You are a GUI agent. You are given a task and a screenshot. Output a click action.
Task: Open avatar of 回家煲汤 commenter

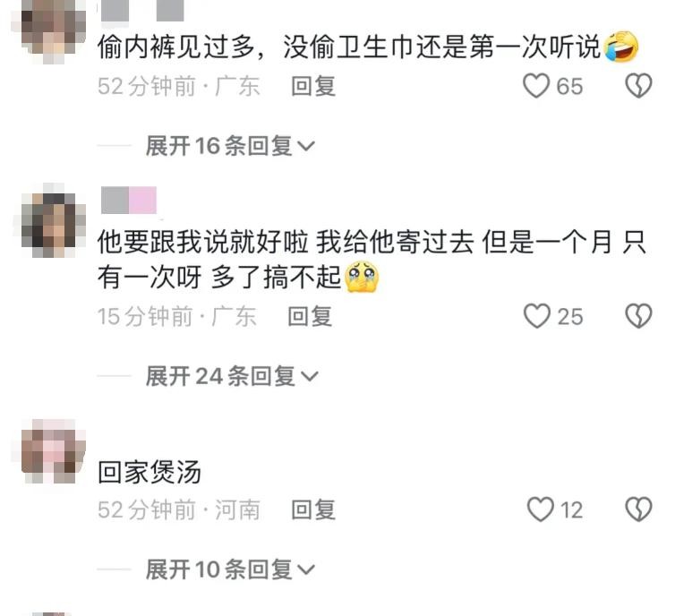coord(54,450)
